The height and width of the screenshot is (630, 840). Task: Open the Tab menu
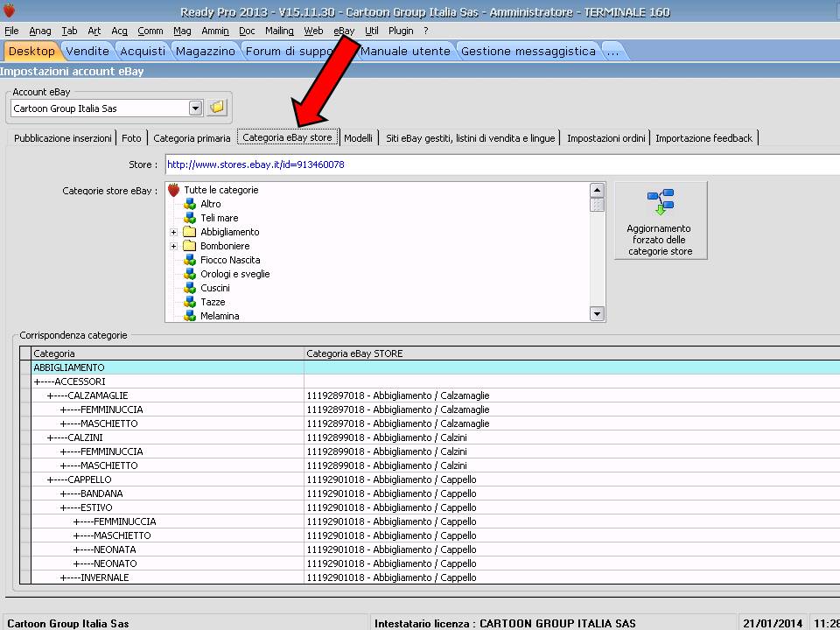[69, 31]
